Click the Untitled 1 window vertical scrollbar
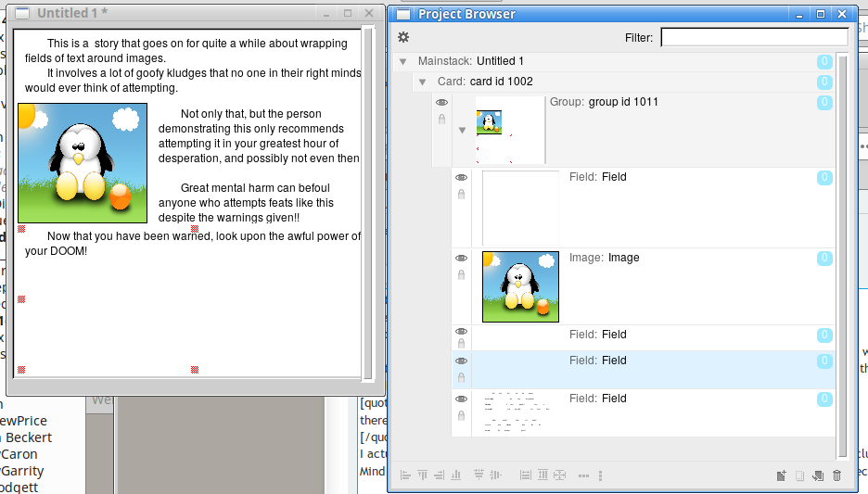This screenshot has height=494, width=868. tap(367, 204)
